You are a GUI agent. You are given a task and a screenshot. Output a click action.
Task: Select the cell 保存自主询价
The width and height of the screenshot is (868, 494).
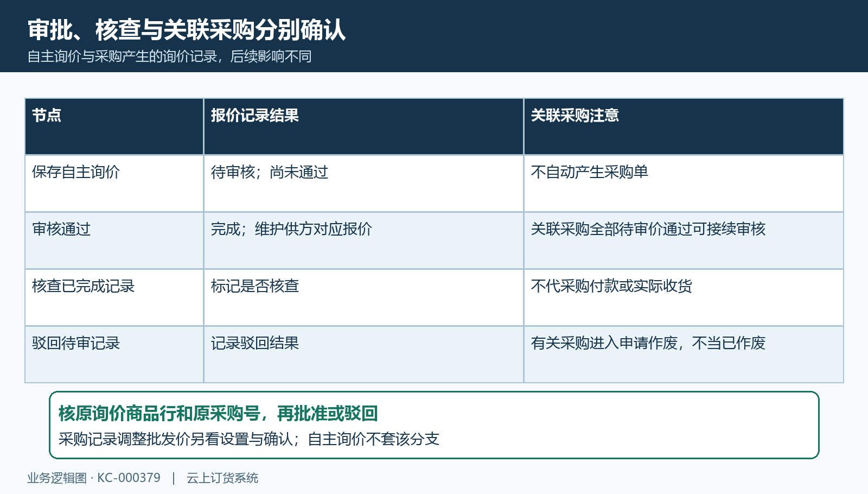click(x=114, y=183)
